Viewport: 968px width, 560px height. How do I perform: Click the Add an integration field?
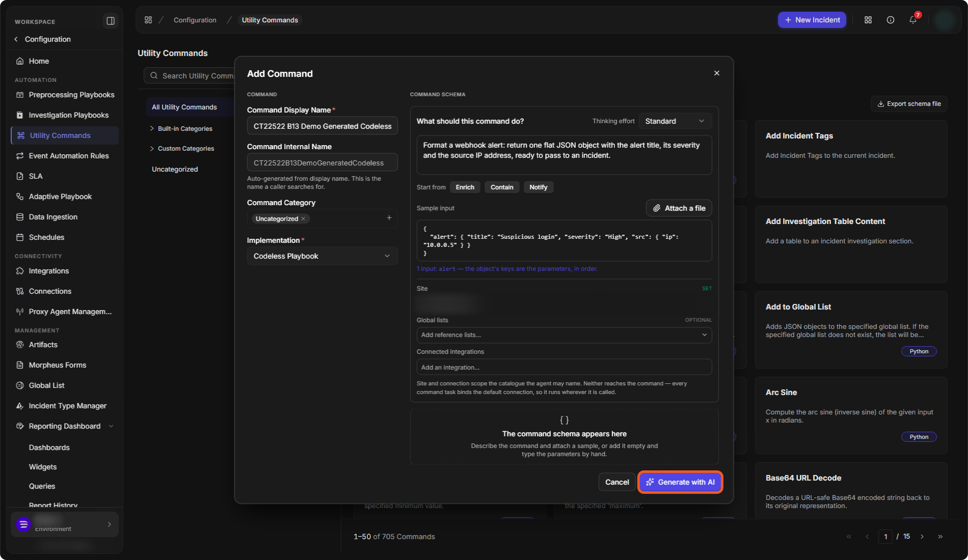pyautogui.click(x=564, y=367)
